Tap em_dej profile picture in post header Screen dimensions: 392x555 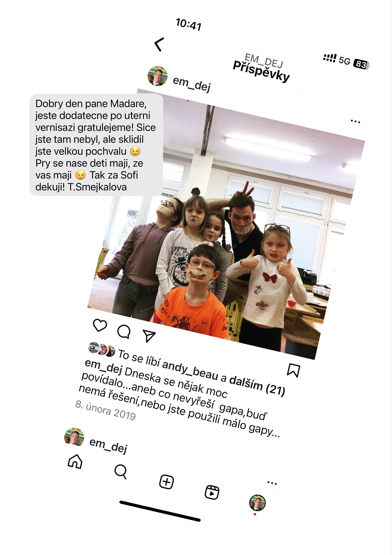[157, 76]
